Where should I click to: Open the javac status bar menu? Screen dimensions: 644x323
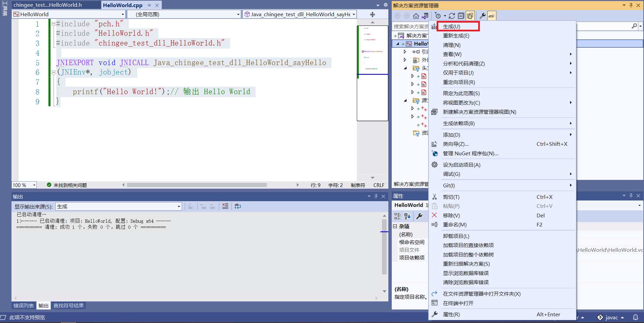(611, 317)
